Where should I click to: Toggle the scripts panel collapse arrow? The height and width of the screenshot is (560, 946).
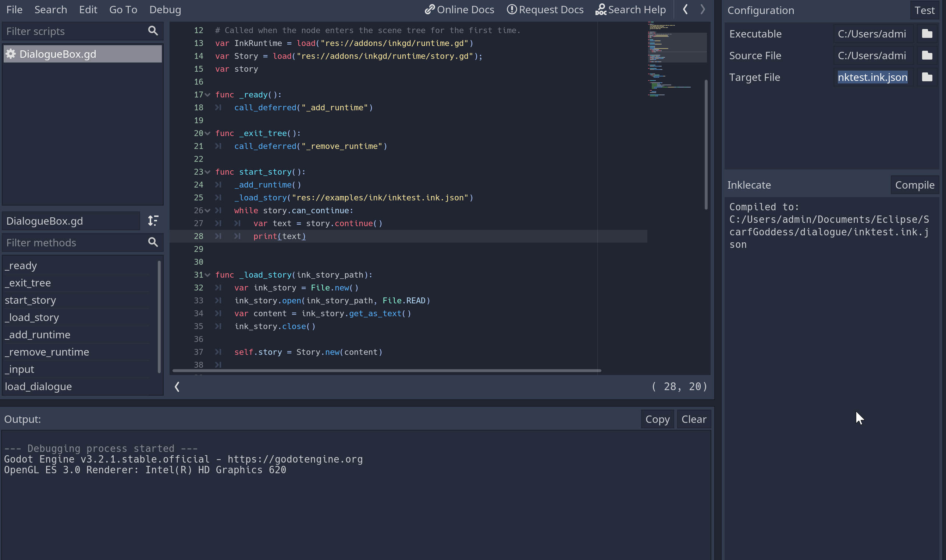(x=177, y=386)
